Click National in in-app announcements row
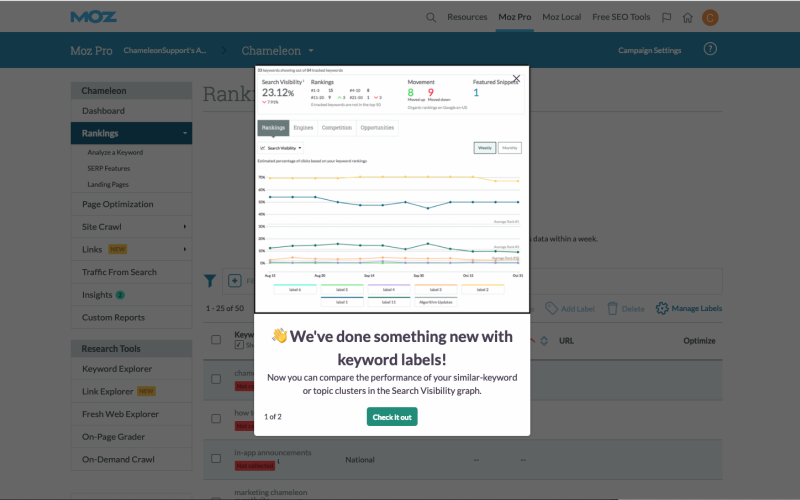The image size is (800, 500). point(360,460)
